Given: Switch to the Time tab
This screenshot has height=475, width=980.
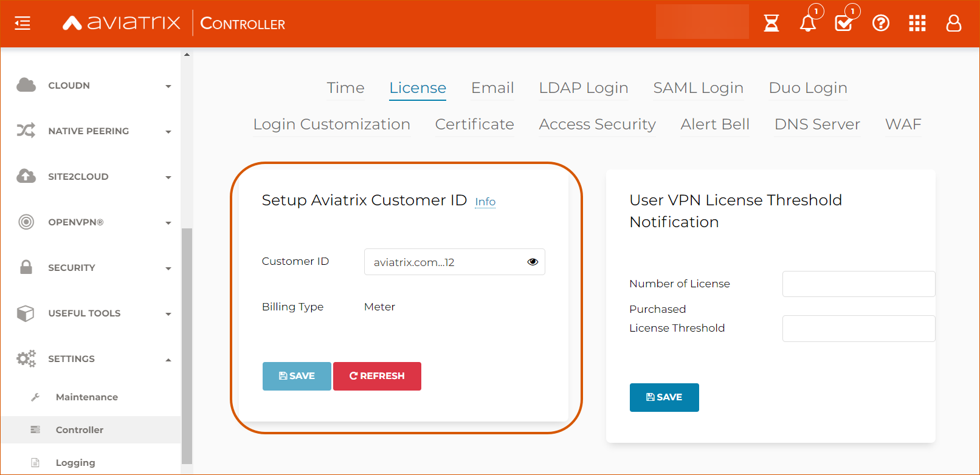Looking at the screenshot, I should 345,88.
